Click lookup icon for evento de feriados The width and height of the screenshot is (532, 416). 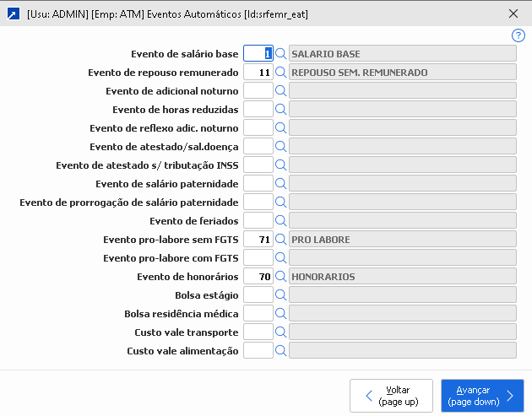[x=281, y=221]
